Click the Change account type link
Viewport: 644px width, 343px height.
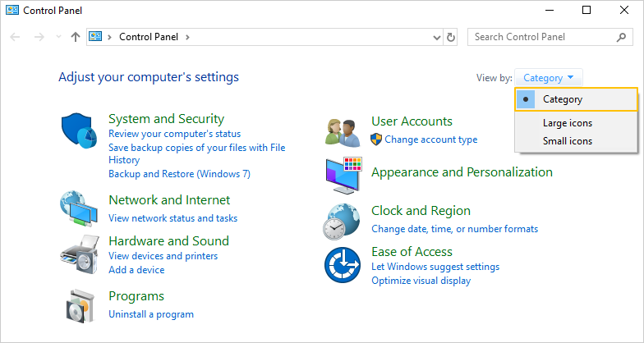pyautogui.click(x=430, y=139)
